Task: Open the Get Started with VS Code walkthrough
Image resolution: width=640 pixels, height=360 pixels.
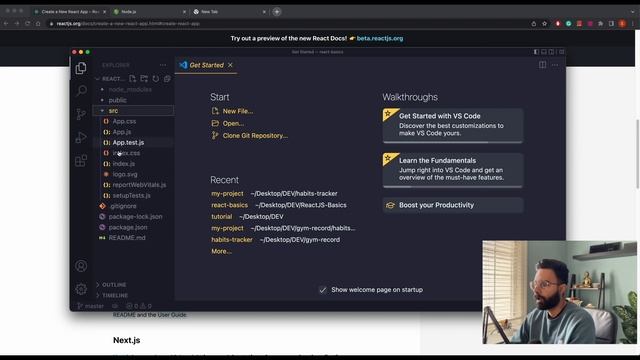Action: pos(453,126)
